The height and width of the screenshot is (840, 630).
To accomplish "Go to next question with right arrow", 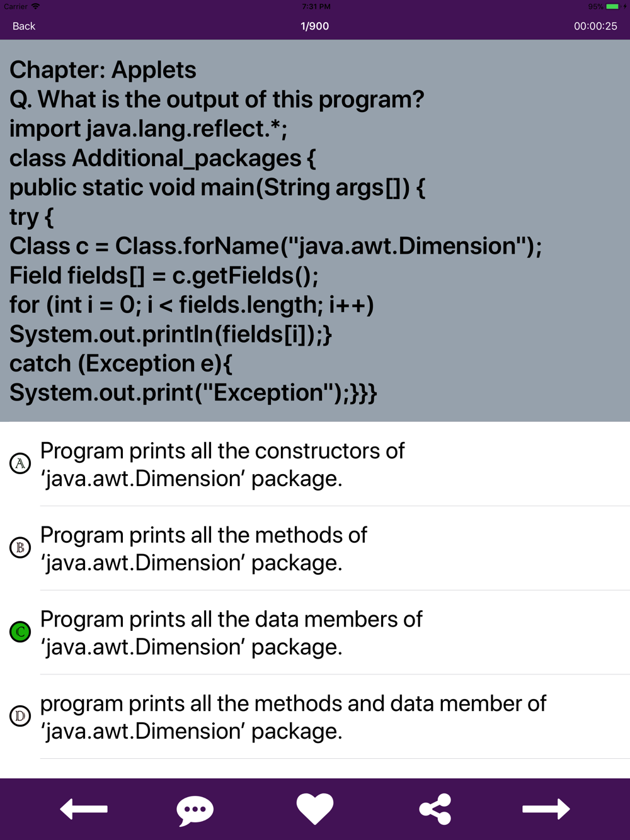I will click(x=546, y=809).
